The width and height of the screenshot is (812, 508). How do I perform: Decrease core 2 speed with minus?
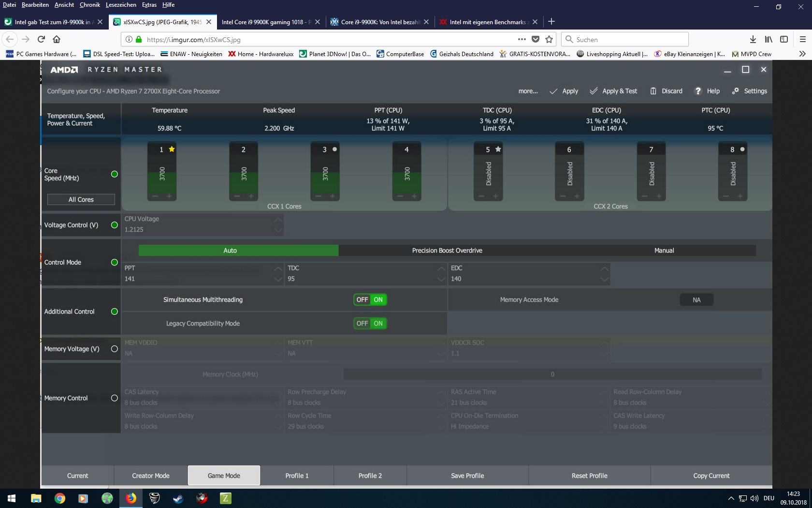pyautogui.click(x=237, y=196)
